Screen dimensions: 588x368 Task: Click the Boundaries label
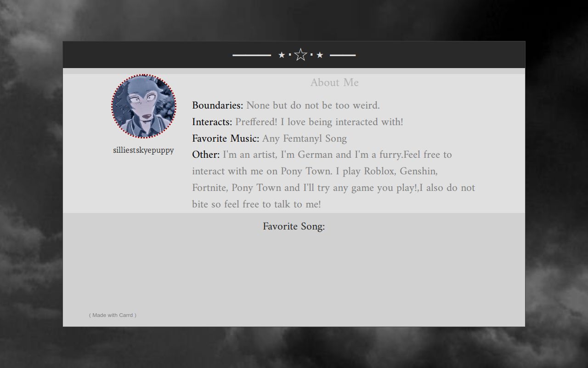(217, 105)
